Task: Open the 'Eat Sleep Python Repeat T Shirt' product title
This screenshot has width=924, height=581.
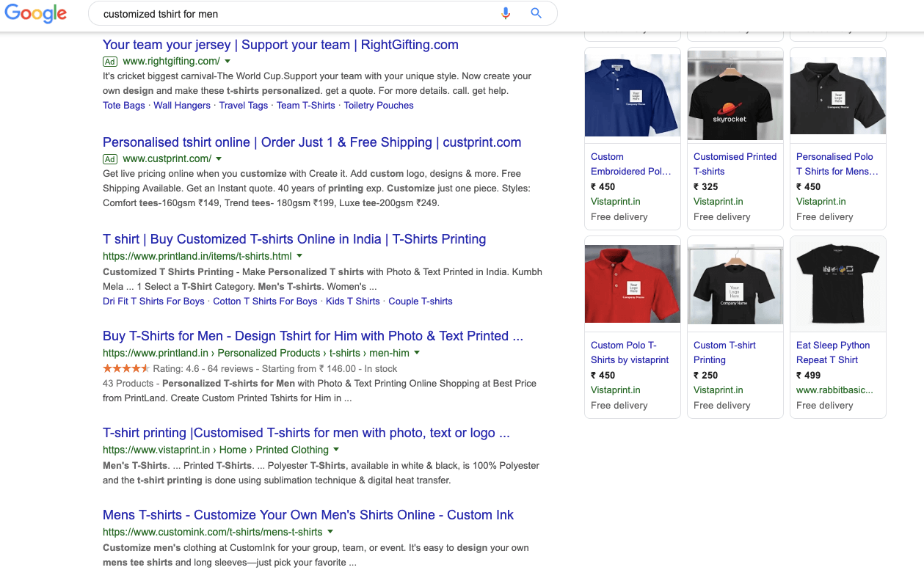Action: (x=833, y=353)
